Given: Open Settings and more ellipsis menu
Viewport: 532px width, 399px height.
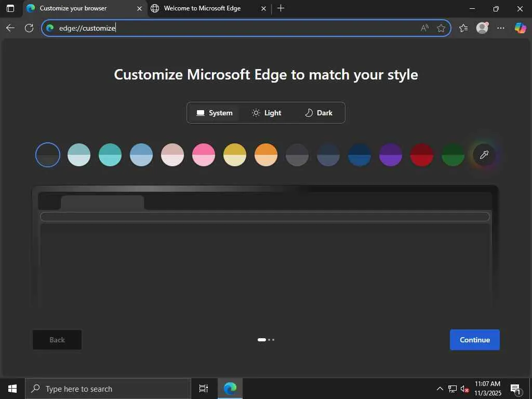Looking at the screenshot, I should [501, 28].
